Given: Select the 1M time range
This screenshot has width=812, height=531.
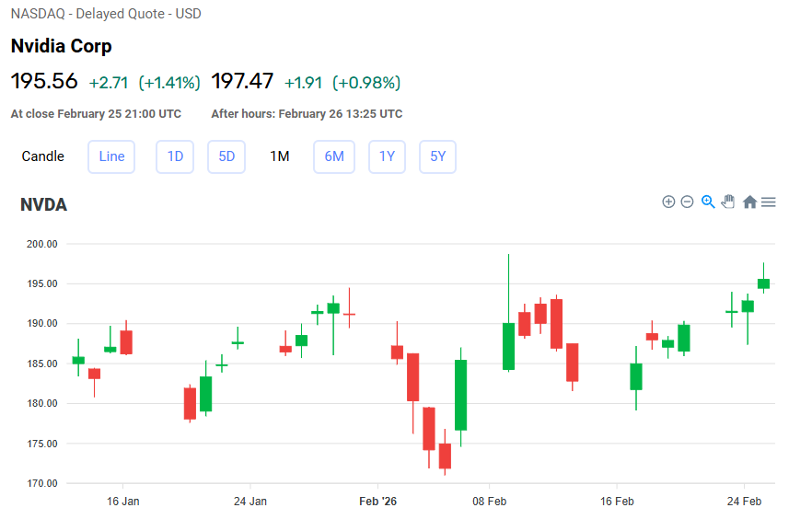Looking at the screenshot, I should [x=280, y=156].
